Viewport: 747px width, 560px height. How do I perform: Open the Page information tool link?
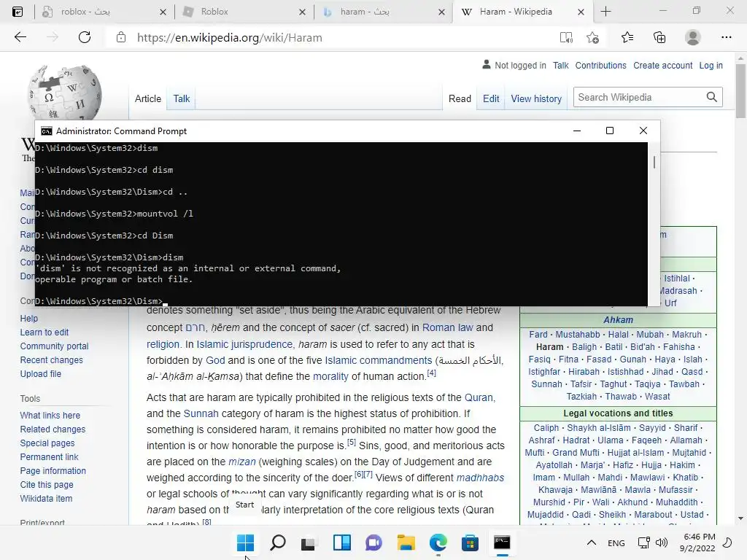(x=53, y=471)
